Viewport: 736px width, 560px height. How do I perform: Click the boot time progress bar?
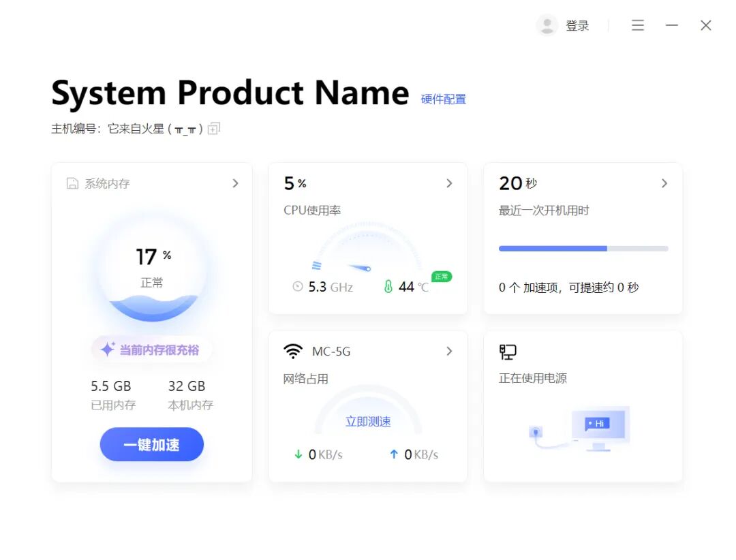pos(583,248)
